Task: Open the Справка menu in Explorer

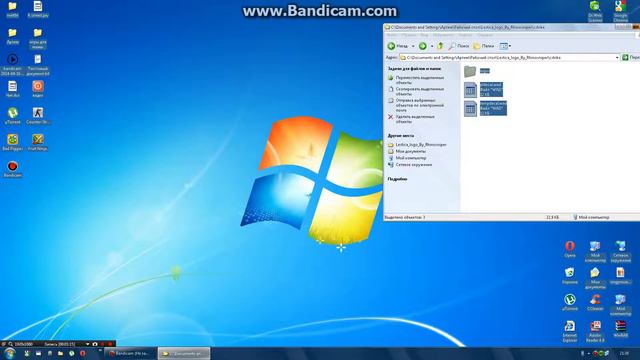Action: tap(485, 36)
